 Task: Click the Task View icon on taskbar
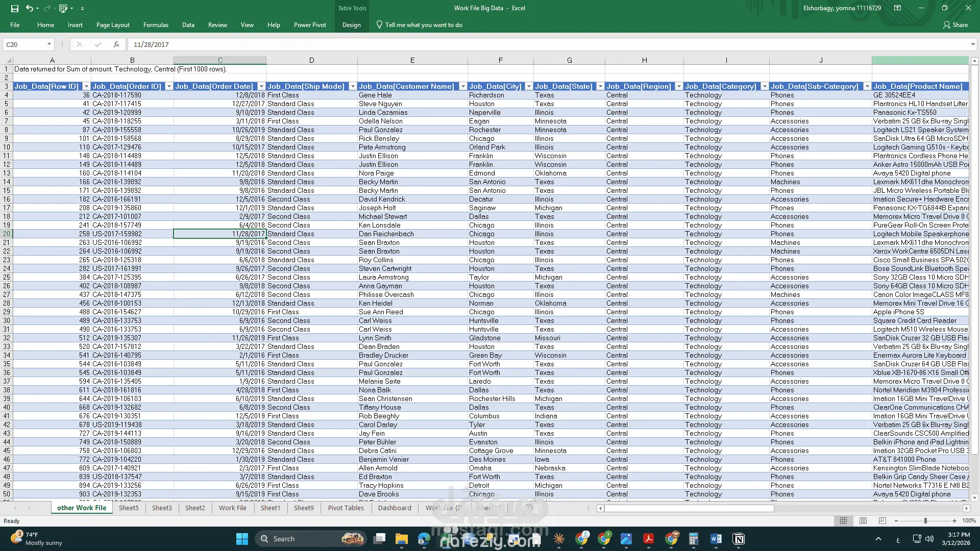[379, 539]
